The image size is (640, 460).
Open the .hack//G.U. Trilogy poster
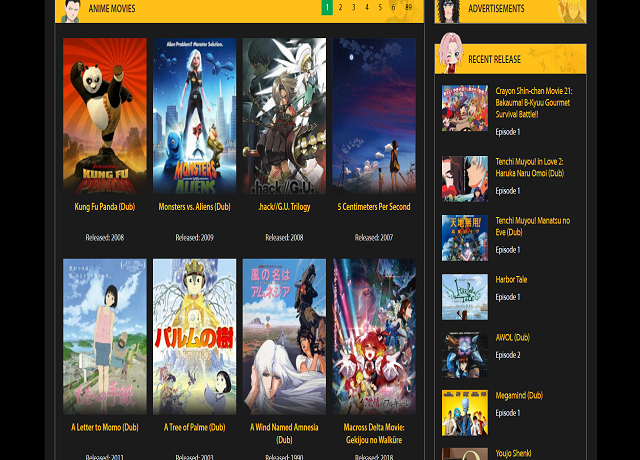(284, 116)
